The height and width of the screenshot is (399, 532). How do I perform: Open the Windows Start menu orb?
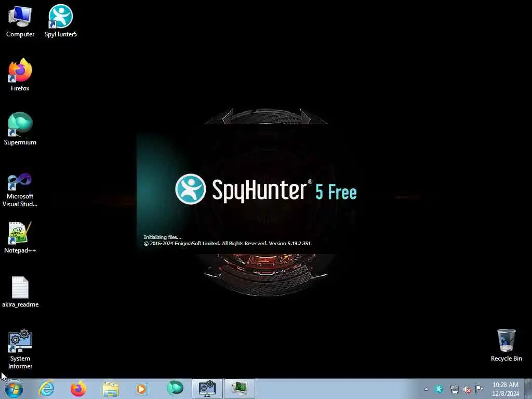(14, 389)
